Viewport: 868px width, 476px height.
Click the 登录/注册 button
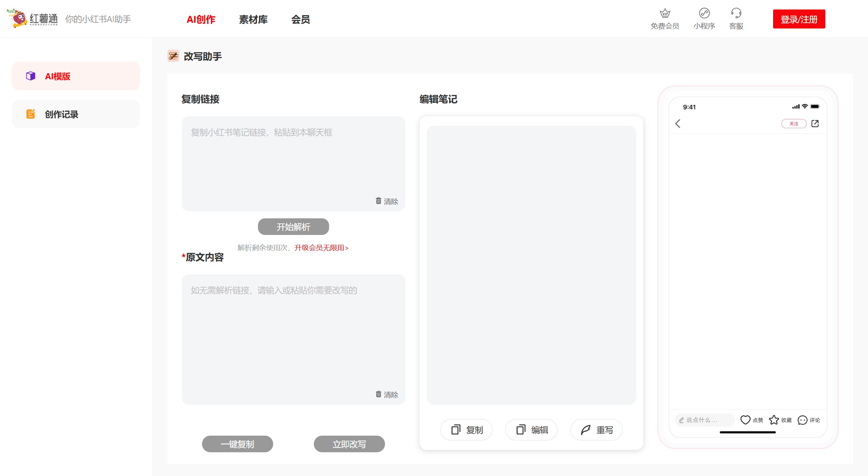pyautogui.click(x=799, y=19)
